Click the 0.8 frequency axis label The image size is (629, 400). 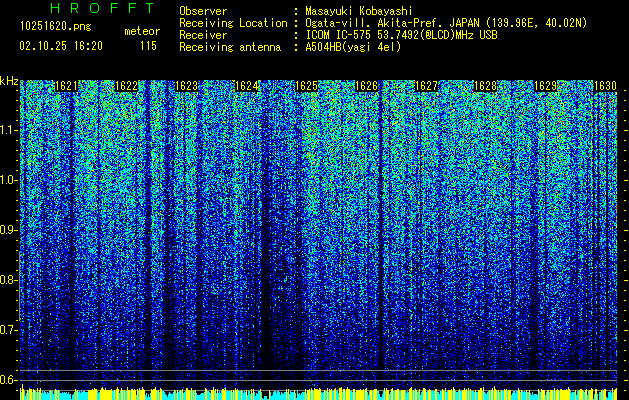click(9, 280)
